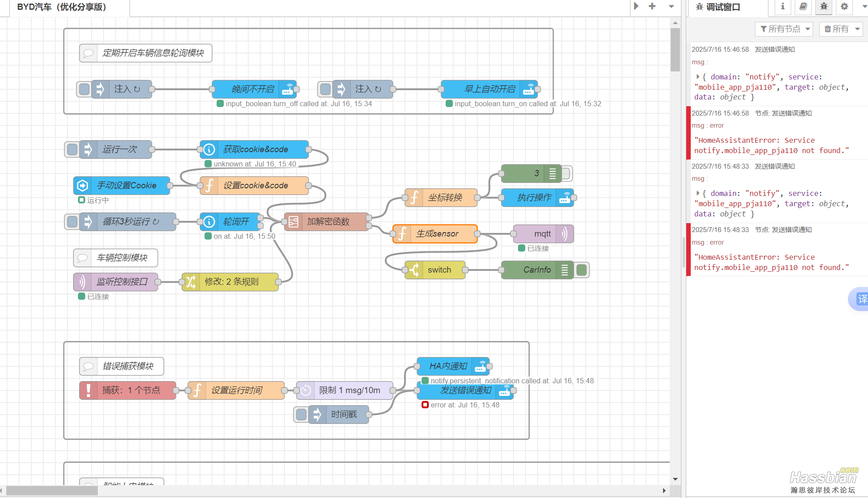Select the BYD汽车（优化分享版）flow tab
This screenshot has width=868, height=498.
[70, 8]
